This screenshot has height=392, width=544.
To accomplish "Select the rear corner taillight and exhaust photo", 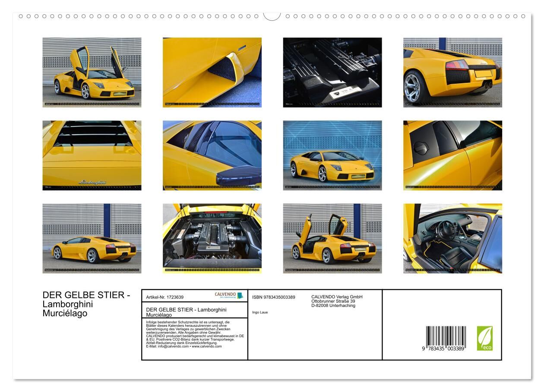I will (452, 72).
